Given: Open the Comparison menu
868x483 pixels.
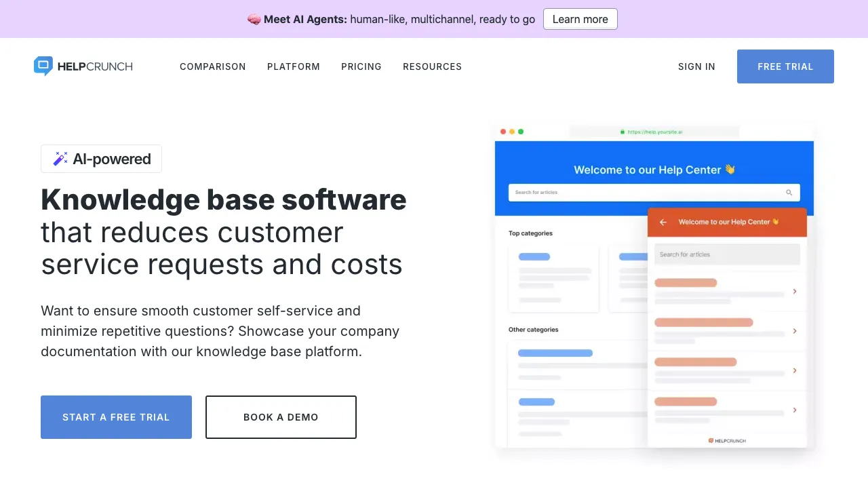Looking at the screenshot, I should (213, 66).
